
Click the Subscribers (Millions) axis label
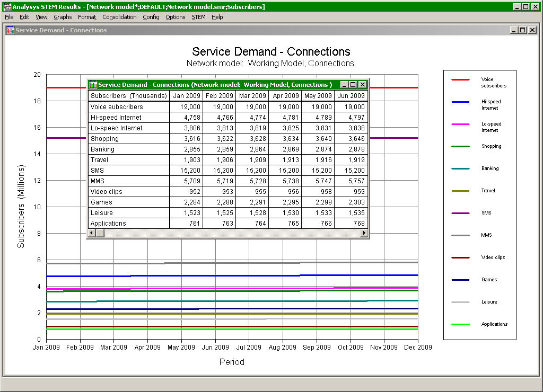coord(21,206)
